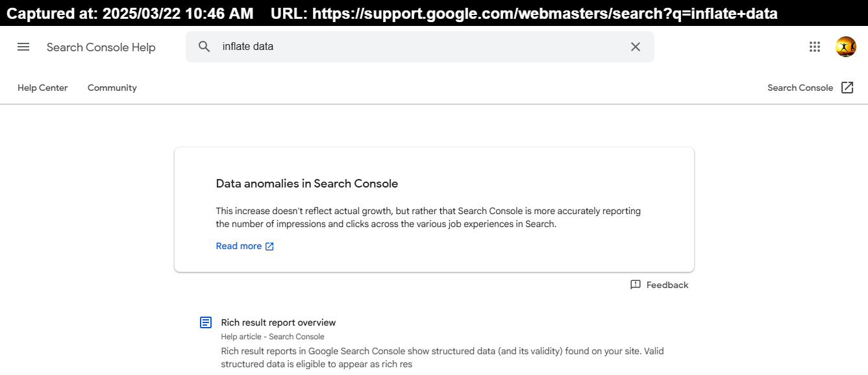Click the open-in-new icon after Read more
The height and width of the screenshot is (375, 868).
pyautogui.click(x=270, y=247)
